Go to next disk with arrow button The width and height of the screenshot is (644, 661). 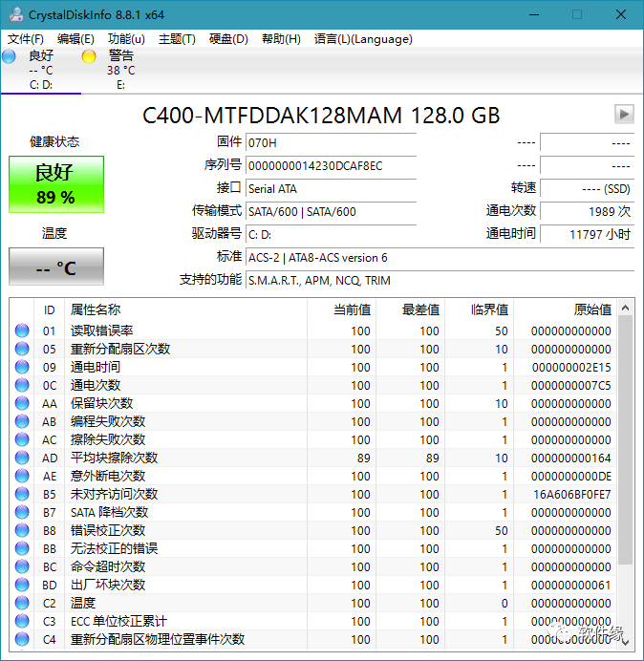[x=624, y=115]
